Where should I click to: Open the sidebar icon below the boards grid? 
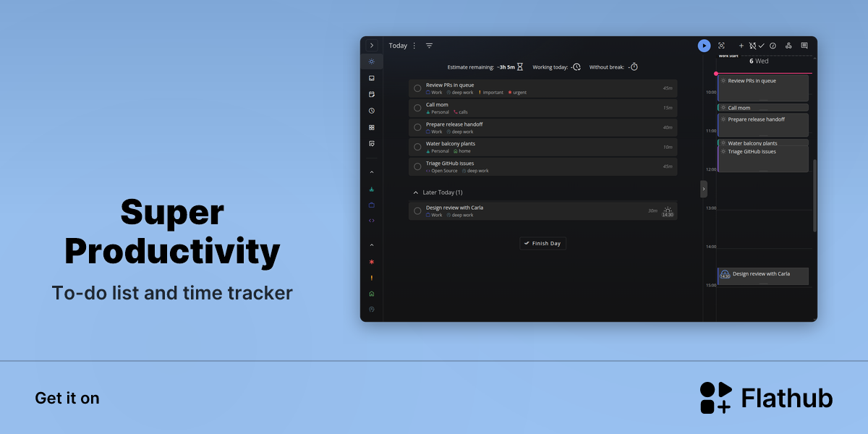(x=372, y=143)
